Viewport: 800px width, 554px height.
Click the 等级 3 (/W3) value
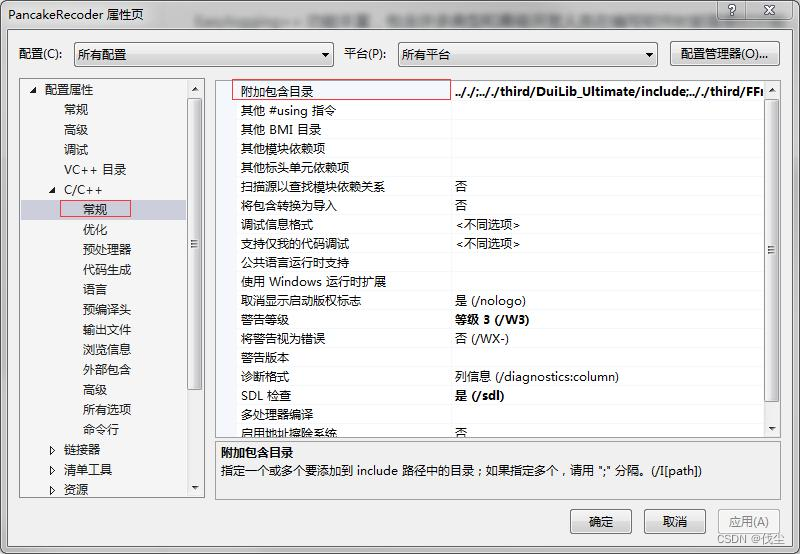point(492,320)
